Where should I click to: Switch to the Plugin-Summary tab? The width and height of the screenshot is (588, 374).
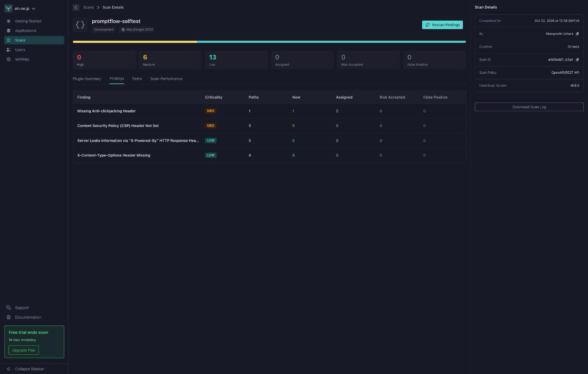coord(87,79)
